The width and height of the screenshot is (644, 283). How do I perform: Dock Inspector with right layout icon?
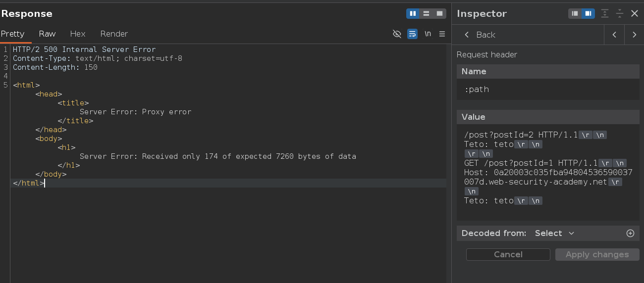(588, 13)
